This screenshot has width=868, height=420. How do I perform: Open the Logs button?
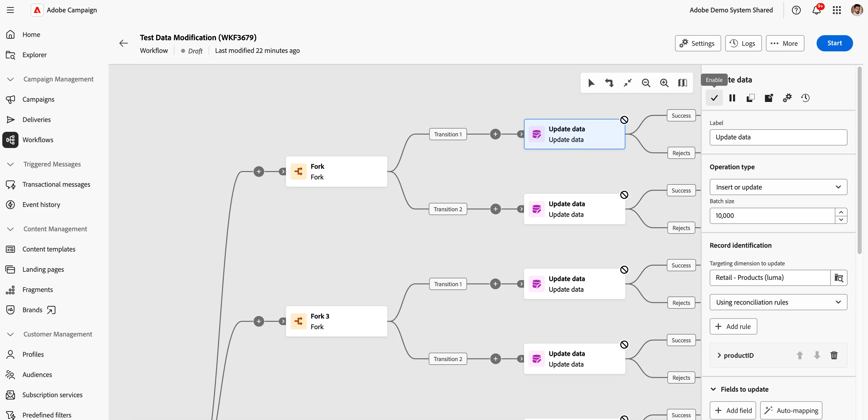pyautogui.click(x=743, y=44)
